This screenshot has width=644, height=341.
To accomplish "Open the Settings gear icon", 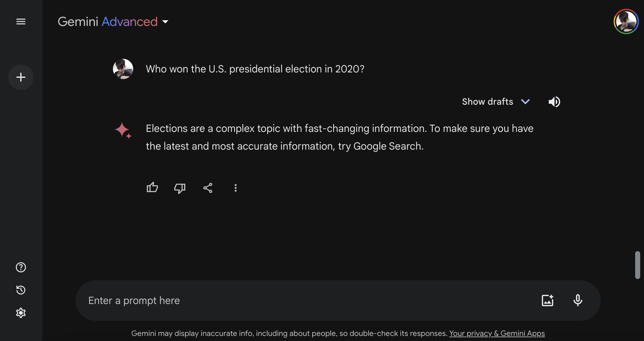I will click(21, 313).
